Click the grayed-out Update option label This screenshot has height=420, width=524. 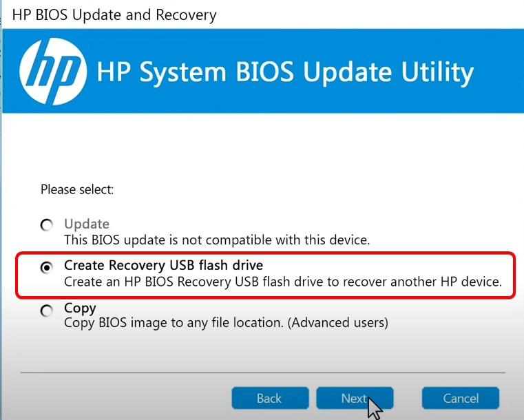point(87,224)
